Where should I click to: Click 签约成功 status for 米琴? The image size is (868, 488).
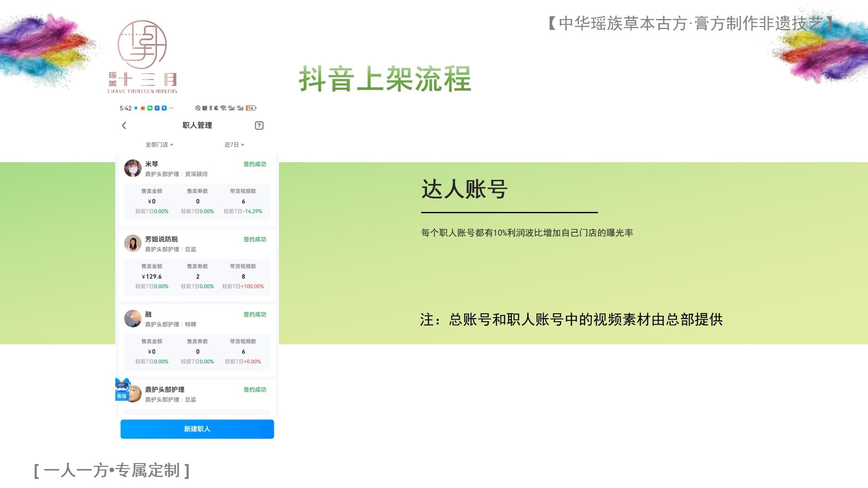pos(255,164)
